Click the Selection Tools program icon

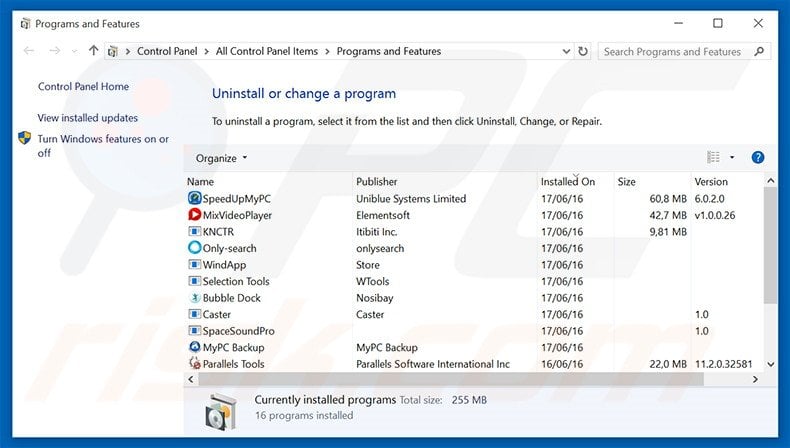click(194, 281)
